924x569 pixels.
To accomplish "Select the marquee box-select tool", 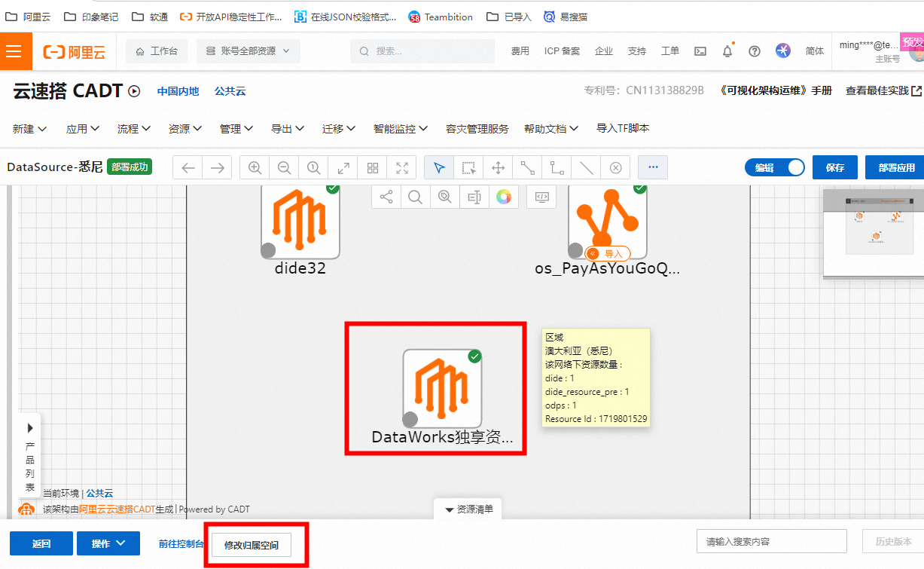I will (468, 167).
